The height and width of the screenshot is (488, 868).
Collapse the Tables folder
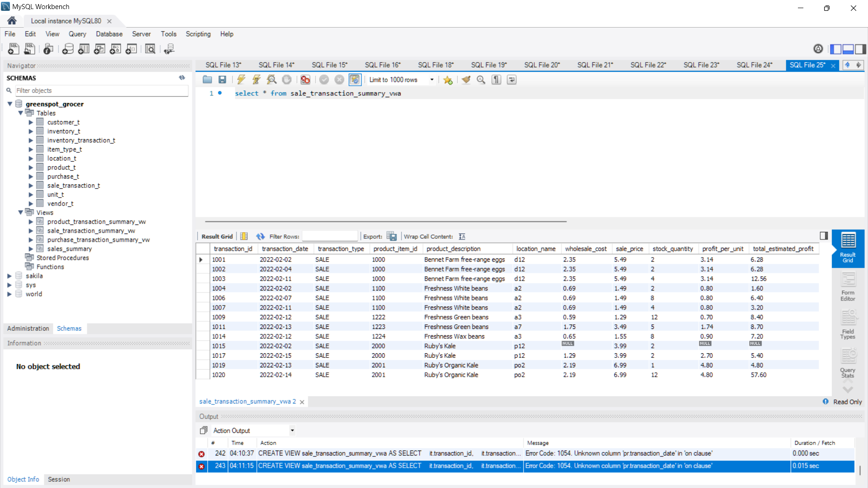pos(20,113)
